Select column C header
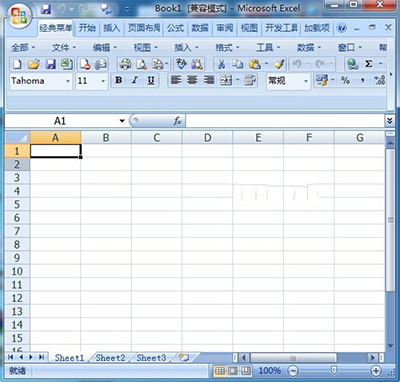The width and height of the screenshot is (400, 382). click(x=157, y=137)
